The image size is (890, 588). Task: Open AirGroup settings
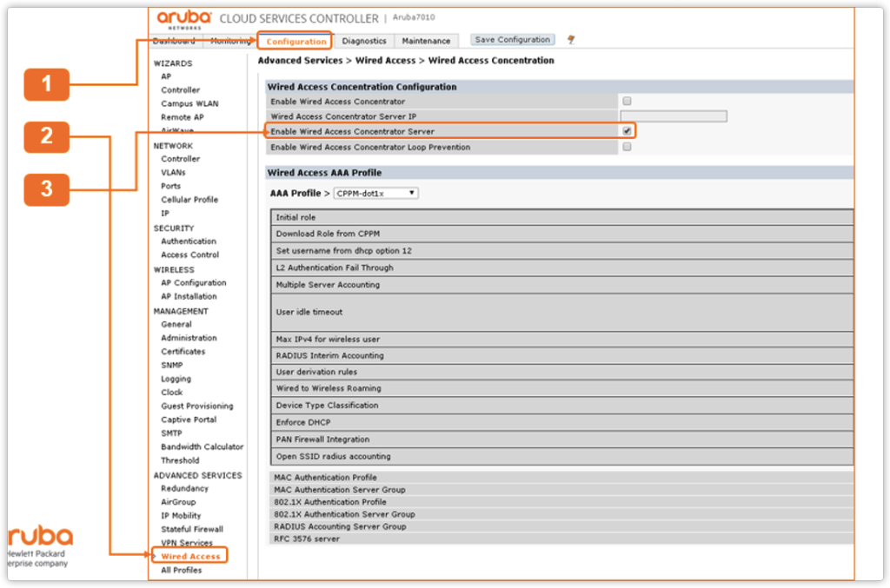coord(178,502)
